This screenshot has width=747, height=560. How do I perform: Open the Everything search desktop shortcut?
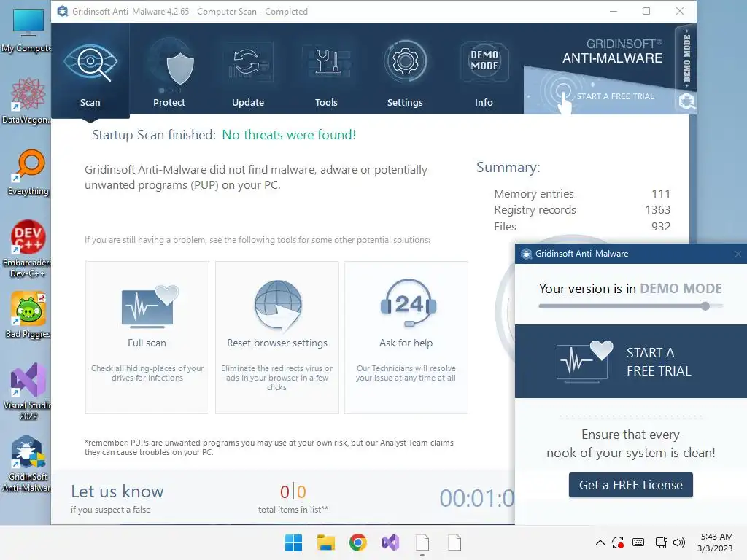(x=28, y=172)
